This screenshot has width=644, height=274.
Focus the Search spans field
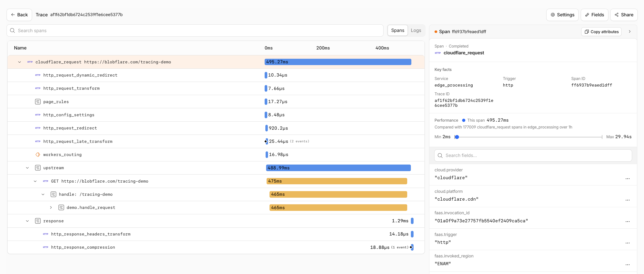click(195, 30)
